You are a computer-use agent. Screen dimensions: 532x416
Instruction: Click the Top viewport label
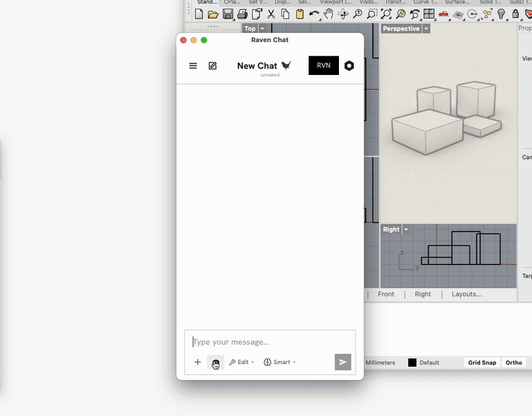(x=250, y=28)
